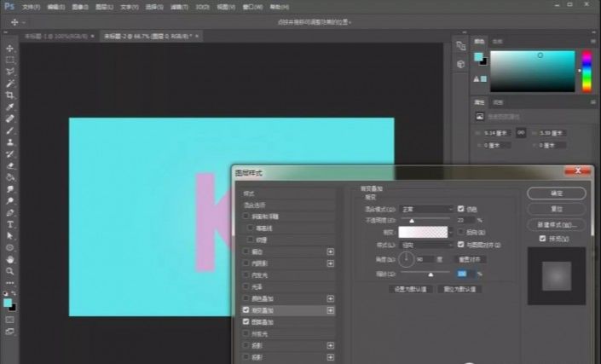The image size is (601, 364).
Task: Toggle the 与图层对齐 checkbox
Action: (460, 244)
